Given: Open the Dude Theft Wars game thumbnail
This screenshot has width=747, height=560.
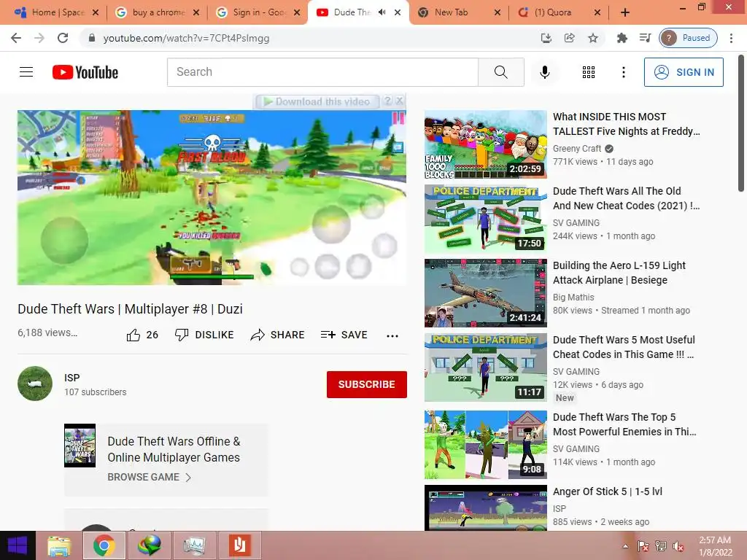Looking at the screenshot, I should coord(80,446).
